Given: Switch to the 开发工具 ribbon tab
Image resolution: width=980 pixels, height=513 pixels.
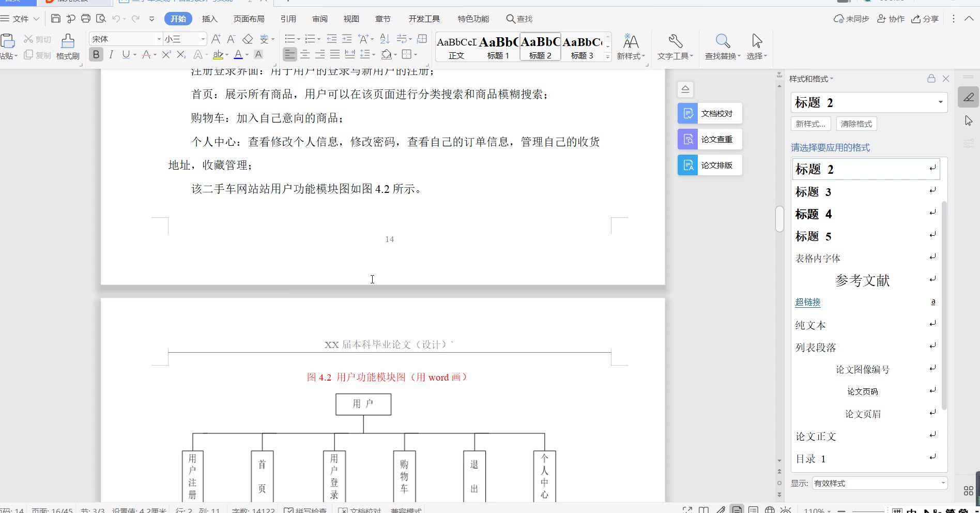Looking at the screenshot, I should tap(424, 19).
